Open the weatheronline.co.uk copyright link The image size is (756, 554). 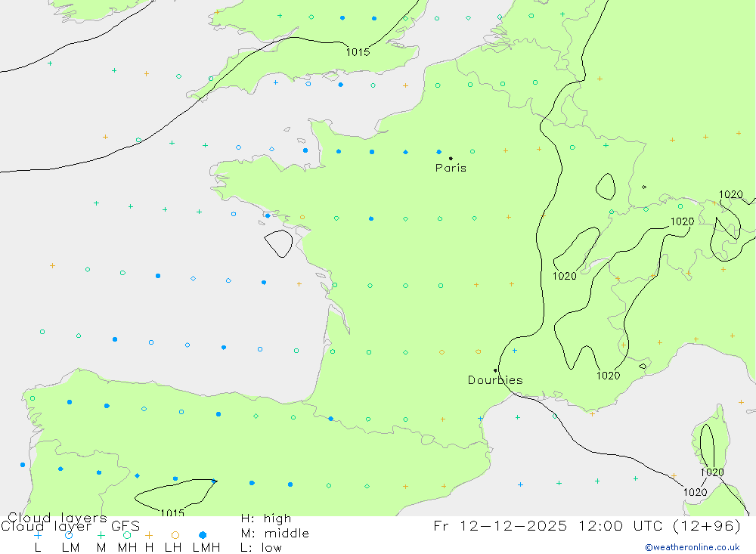[x=692, y=547]
